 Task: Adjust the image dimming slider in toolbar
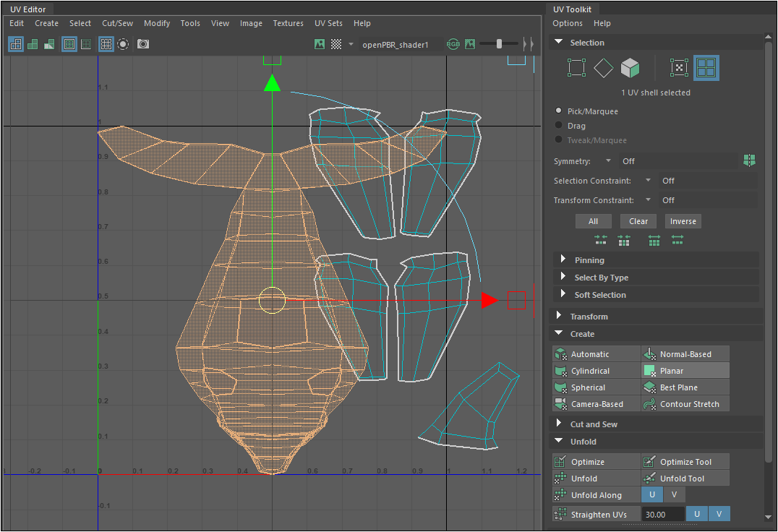click(x=500, y=44)
